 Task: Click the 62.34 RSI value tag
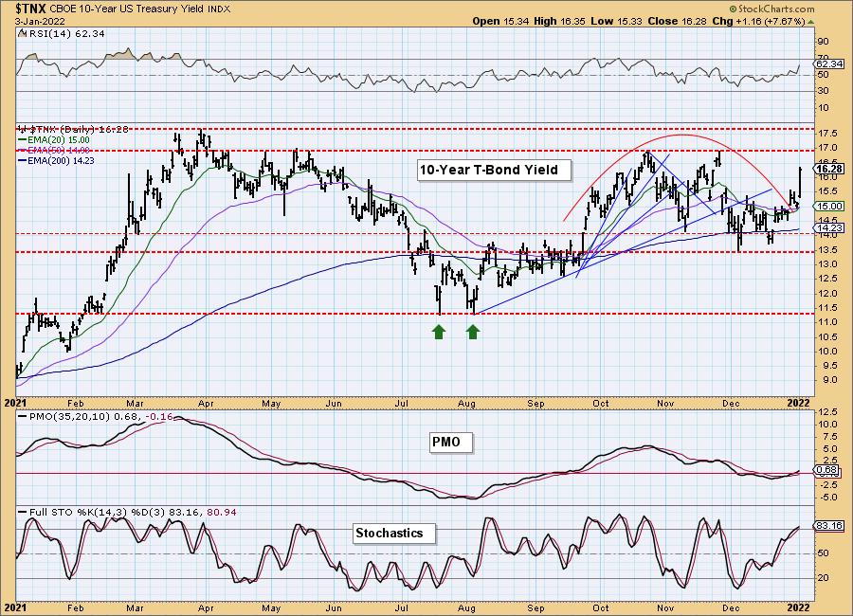coord(829,64)
